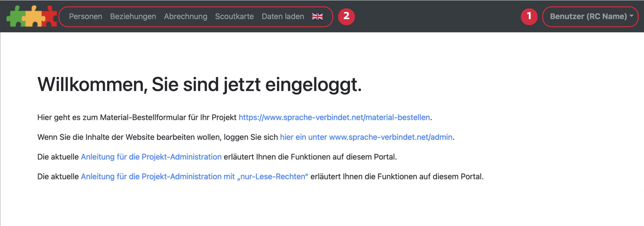Open the Daten laden page
The width and height of the screenshot is (644, 226).
point(283,16)
